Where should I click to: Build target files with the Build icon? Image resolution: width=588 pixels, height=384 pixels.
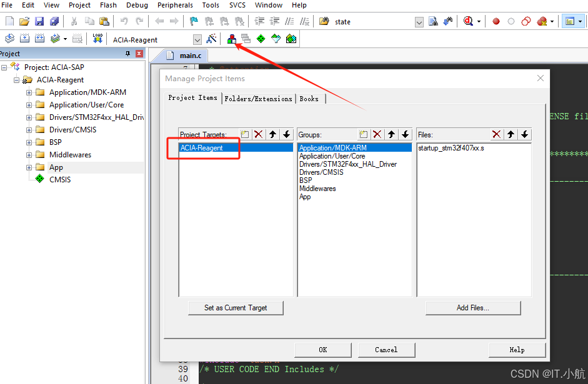tap(25, 39)
